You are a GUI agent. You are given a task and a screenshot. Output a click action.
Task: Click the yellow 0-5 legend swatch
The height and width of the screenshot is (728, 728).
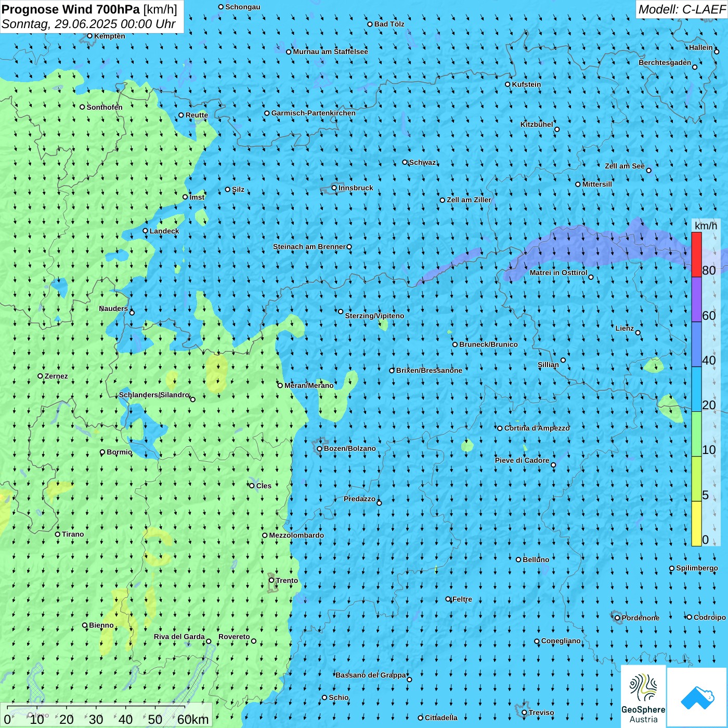click(x=696, y=524)
